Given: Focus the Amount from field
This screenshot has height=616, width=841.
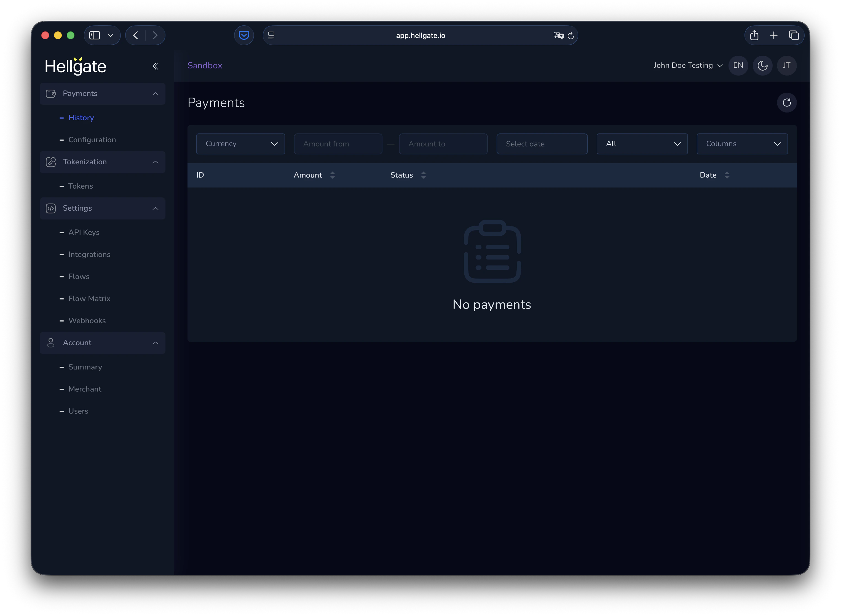Looking at the screenshot, I should click(338, 144).
